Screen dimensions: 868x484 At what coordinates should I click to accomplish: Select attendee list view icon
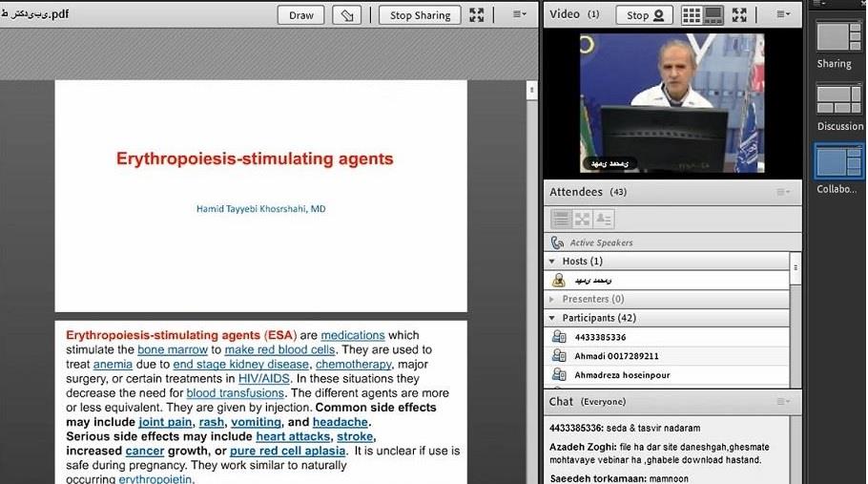point(561,219)
